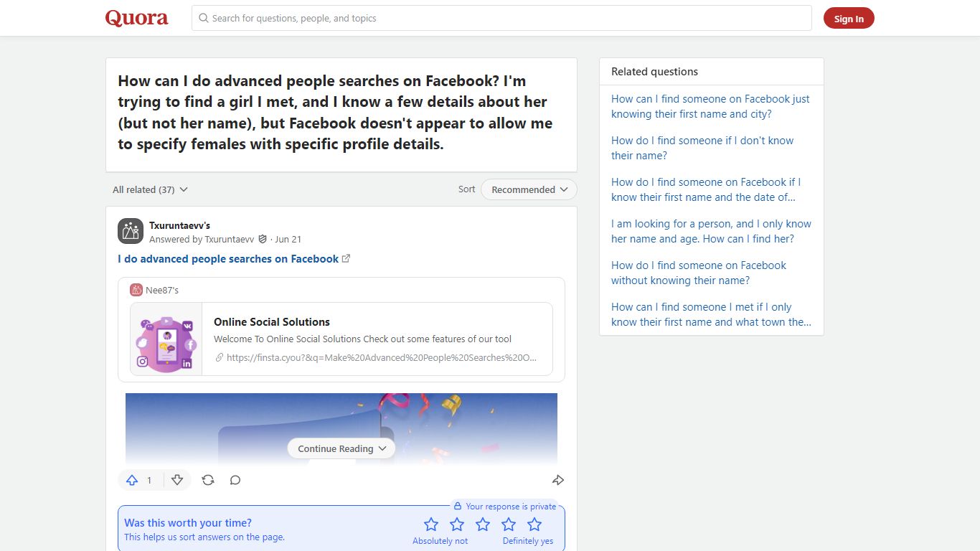This screenshot has height=551, width=980.
Task: Open 'find someone on Facebook without knowing their name'
Action: tap(699, 273)
